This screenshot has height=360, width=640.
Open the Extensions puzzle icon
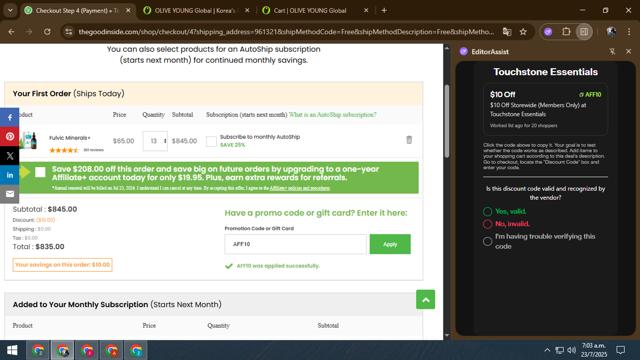pyautogui.click(x=566, y=31)
